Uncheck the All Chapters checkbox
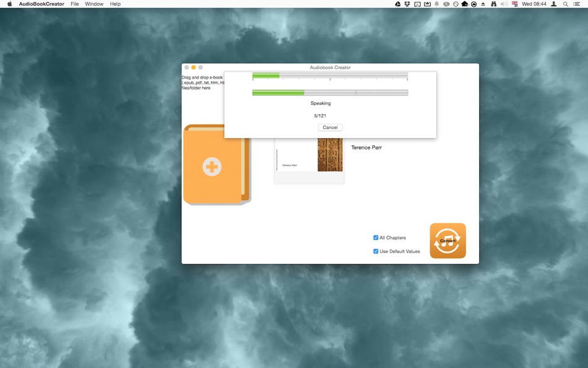The height and width of the screenshot is (368, 588). pyautogui.click(x=376, y=238)
